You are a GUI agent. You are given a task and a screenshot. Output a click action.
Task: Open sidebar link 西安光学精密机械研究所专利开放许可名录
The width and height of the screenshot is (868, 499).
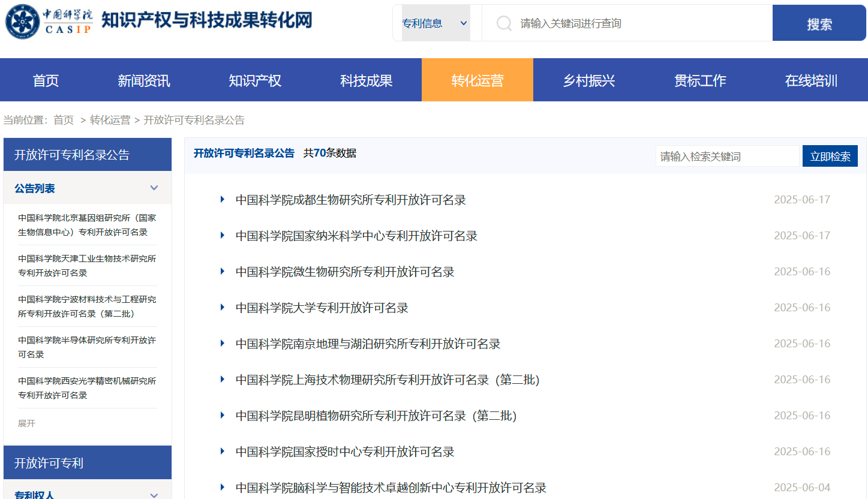pyautogui.click(x=87, y=388)
